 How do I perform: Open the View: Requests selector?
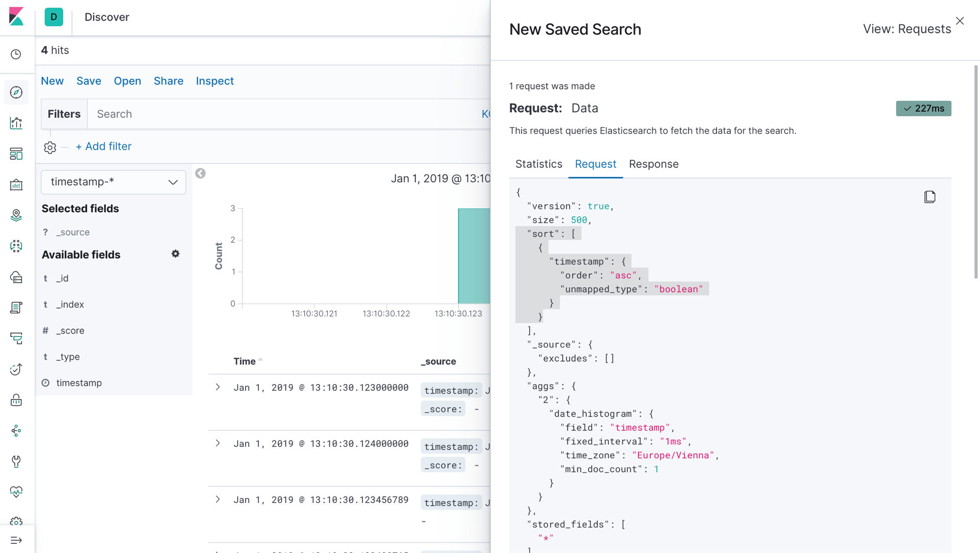[907, 29]
